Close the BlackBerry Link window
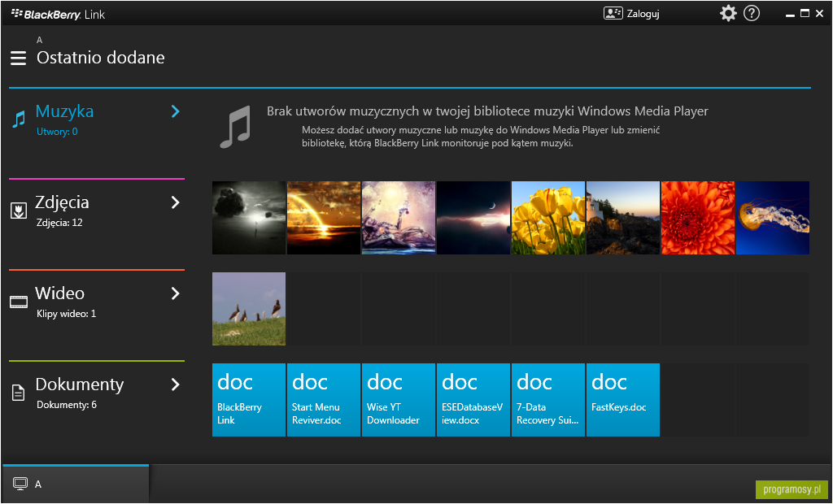Viewport: 833px width, 504px height. click(819, 13)
